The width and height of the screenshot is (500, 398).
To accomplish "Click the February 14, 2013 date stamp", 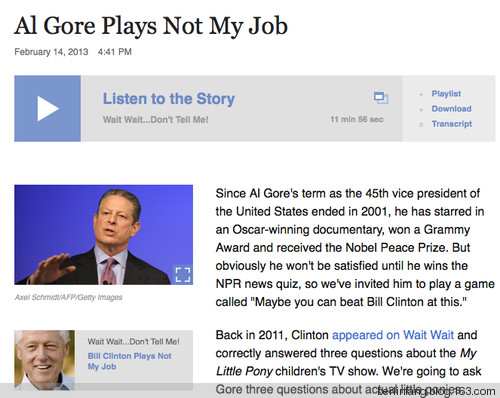I will 51,52.
